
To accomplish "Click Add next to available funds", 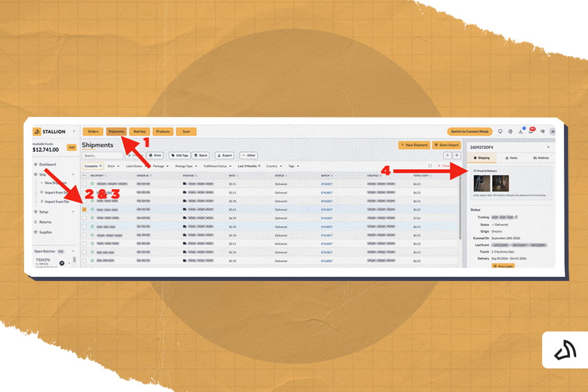I will pyautogui.click(x=72, y=148).
